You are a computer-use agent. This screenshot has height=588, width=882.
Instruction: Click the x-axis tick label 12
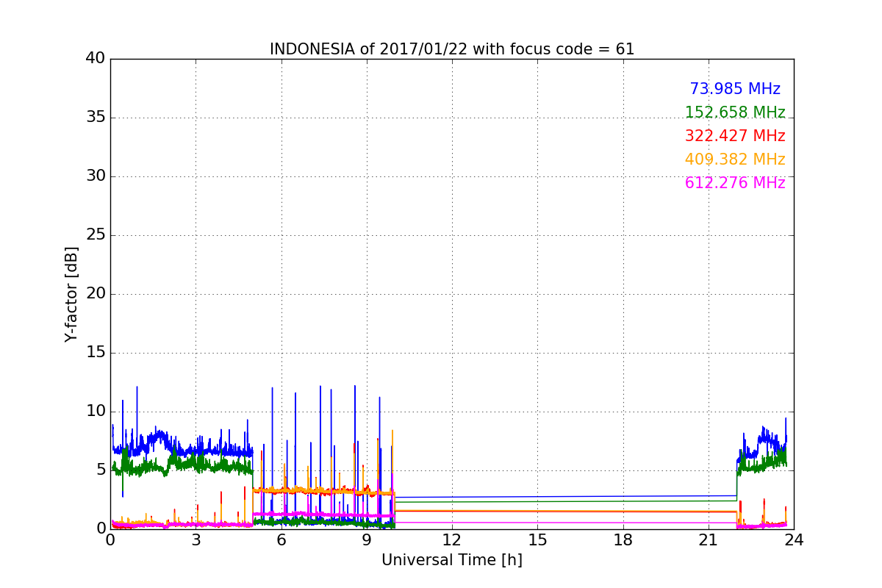(x=452, y=540)
